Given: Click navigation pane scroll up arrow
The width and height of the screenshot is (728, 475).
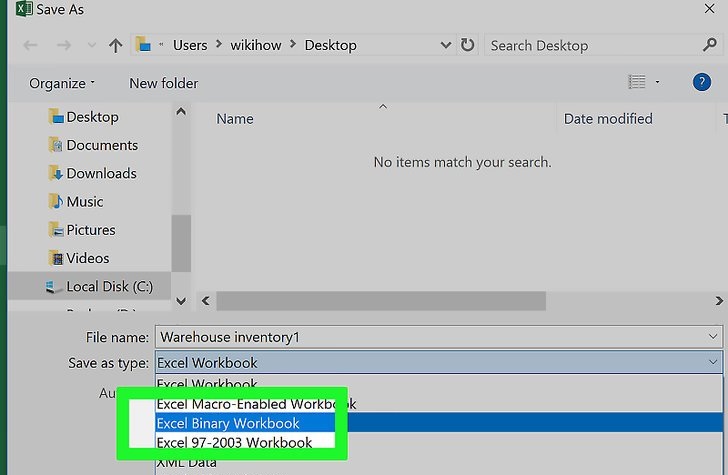Looking at the screenshot, I should (181, 111).
